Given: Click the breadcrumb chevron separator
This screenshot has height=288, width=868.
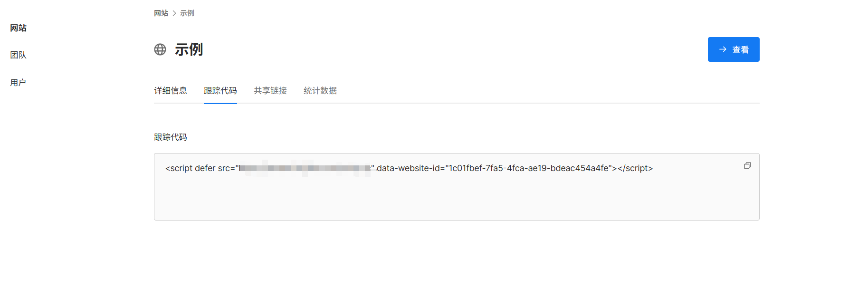Looking at the screenshot, I should pos(174,13).
